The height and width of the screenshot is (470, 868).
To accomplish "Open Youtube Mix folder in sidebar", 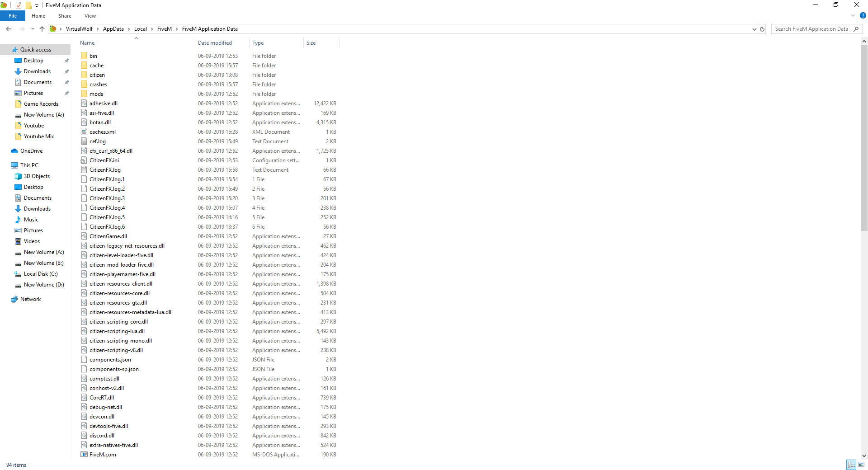I will click(x=38, y=136).
